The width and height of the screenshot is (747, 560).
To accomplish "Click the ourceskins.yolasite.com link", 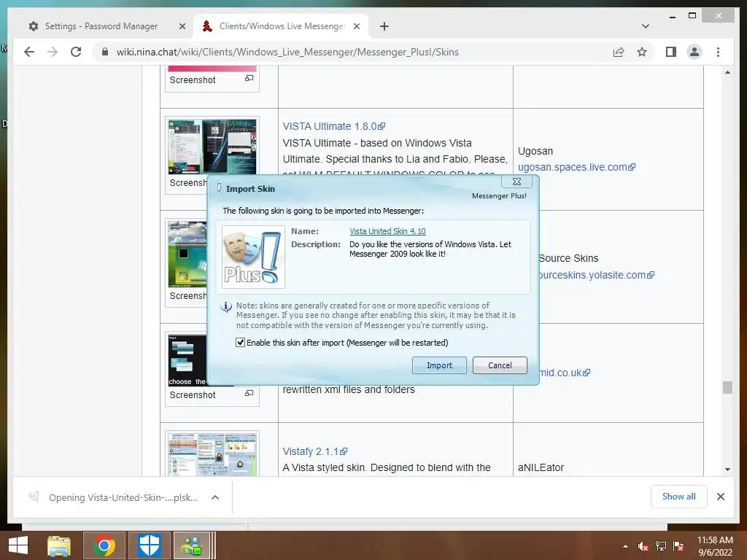I will pos(597,275).
